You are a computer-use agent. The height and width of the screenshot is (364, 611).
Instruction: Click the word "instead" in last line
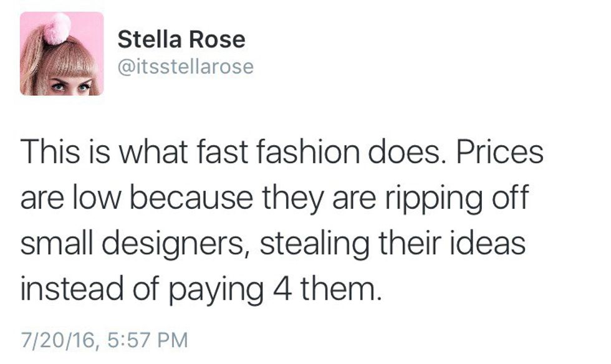point(69,288)
